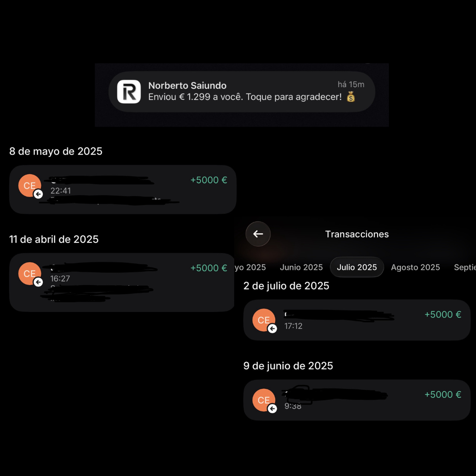Image resolution: width=476 pixels, height=476 pixels.
Task: Tap the CE avatar on the 9 de junio transaction
Action: tap(264, 400)
